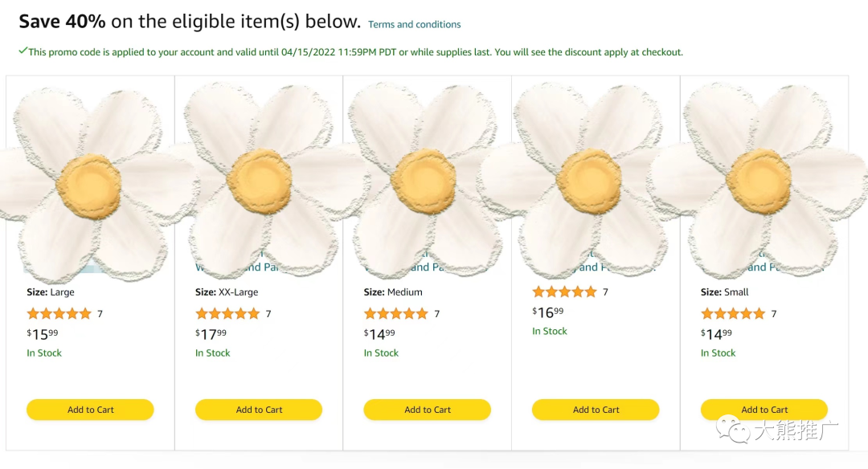Open review count for the Medium item
Screen dimensions: 868x469
(x=437, y=314)
